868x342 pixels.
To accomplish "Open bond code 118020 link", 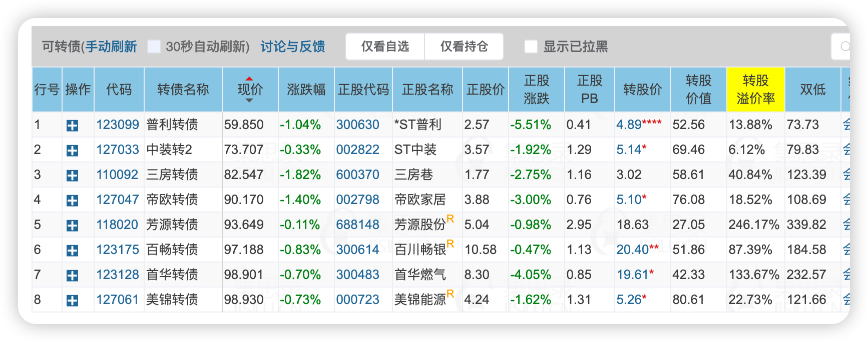I will click(x=117, y=224).
